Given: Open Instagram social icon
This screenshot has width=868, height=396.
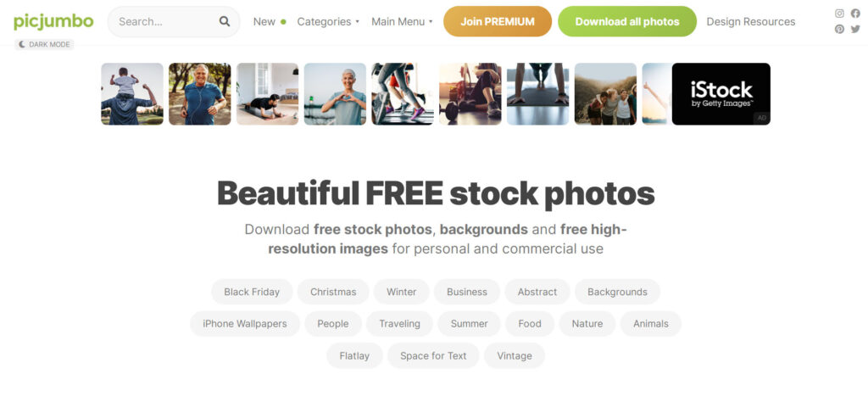Looking at the screenshot, I should point(839,14).
